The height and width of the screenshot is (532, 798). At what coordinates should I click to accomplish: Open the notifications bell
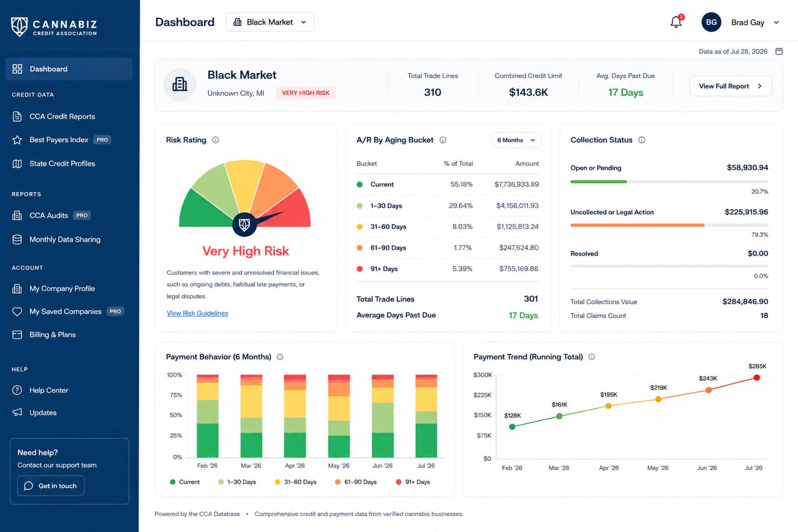click(x=676, y=22)
